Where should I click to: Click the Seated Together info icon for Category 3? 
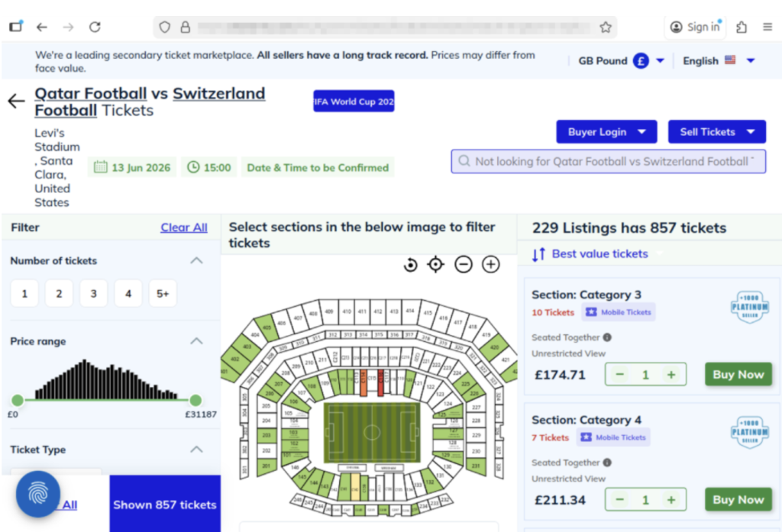[x=607, y=337]
